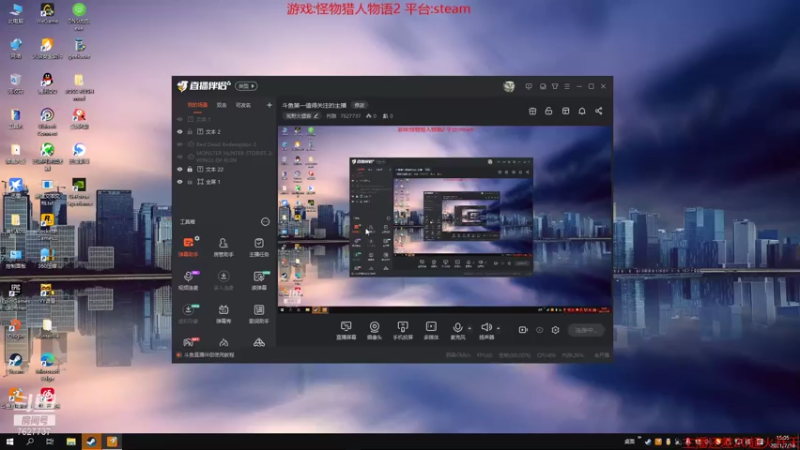
Task: Open the 虚拟形象 virtual avatar tool
Action: [x=188, y=313]
